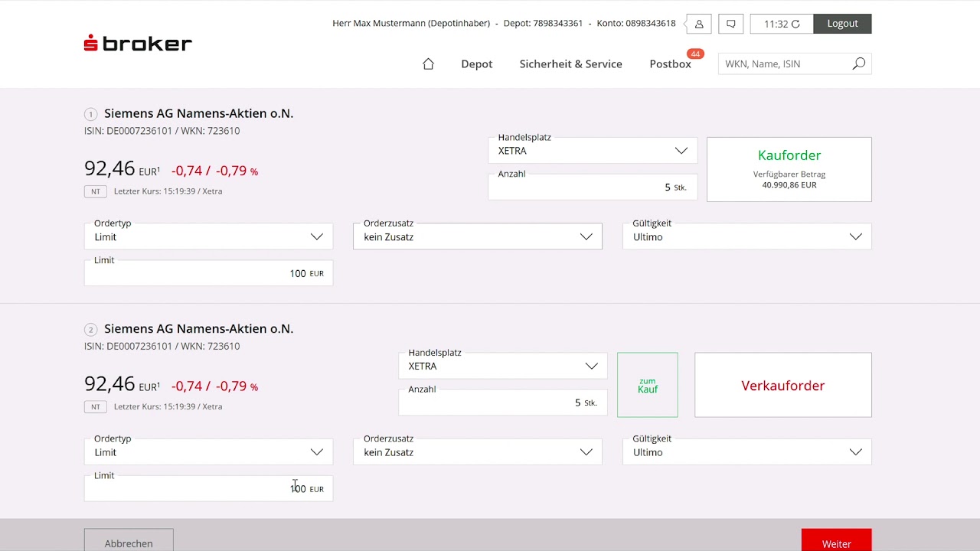980x551 pixels.
Task: Click order 1 Siemens AG Namens-Aktien title
Action: pyautogui.click(x=199, y=113)
